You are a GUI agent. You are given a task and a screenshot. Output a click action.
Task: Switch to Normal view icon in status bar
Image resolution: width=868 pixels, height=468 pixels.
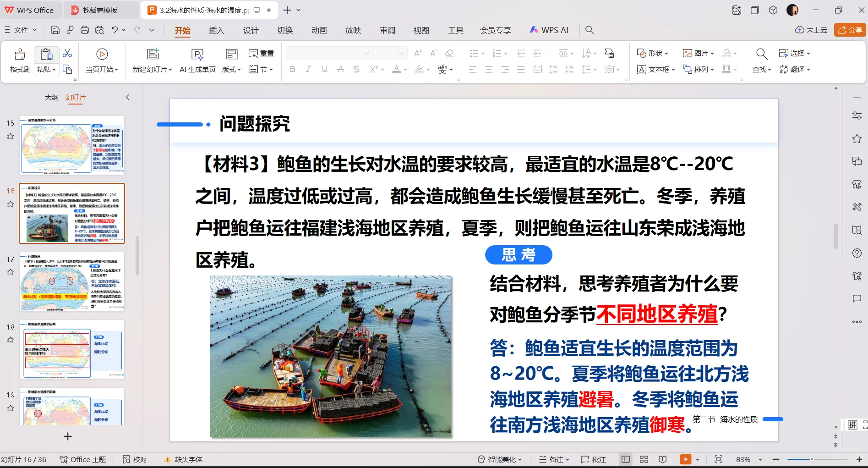point(626,459)
